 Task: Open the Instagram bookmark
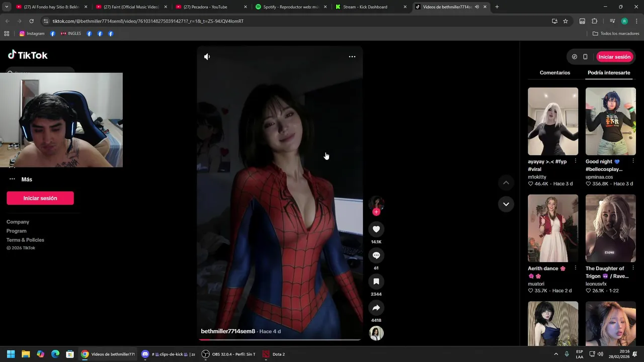tap(32, 34)
